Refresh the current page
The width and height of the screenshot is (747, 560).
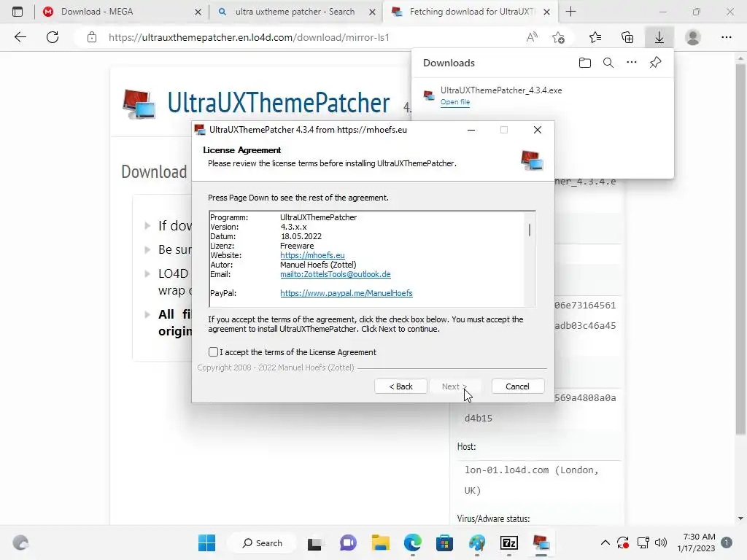pos(53,37)
